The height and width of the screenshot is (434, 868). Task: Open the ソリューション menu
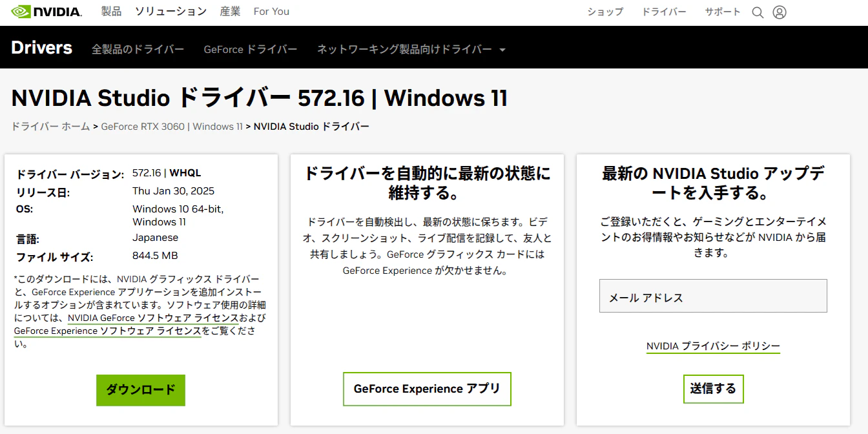[x=170, y=12]
